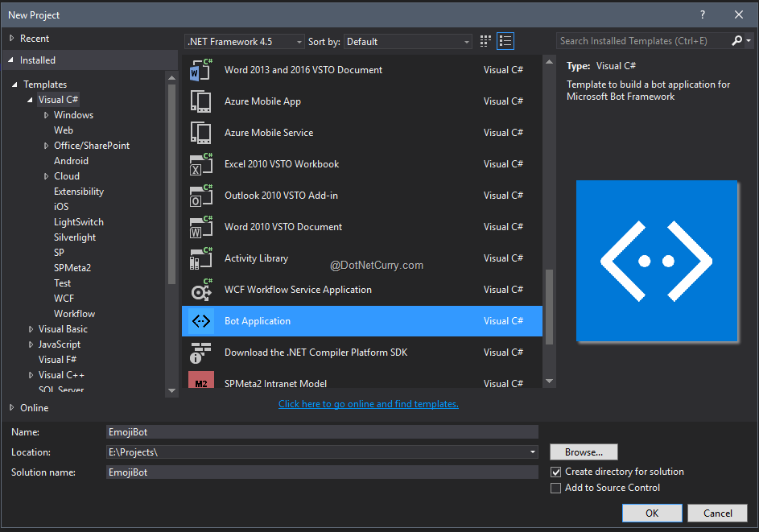Click the Word 2013 and 2016 VSTO Document icon
The width and height of the screenshot is (759, 532).
click(201, 70)
